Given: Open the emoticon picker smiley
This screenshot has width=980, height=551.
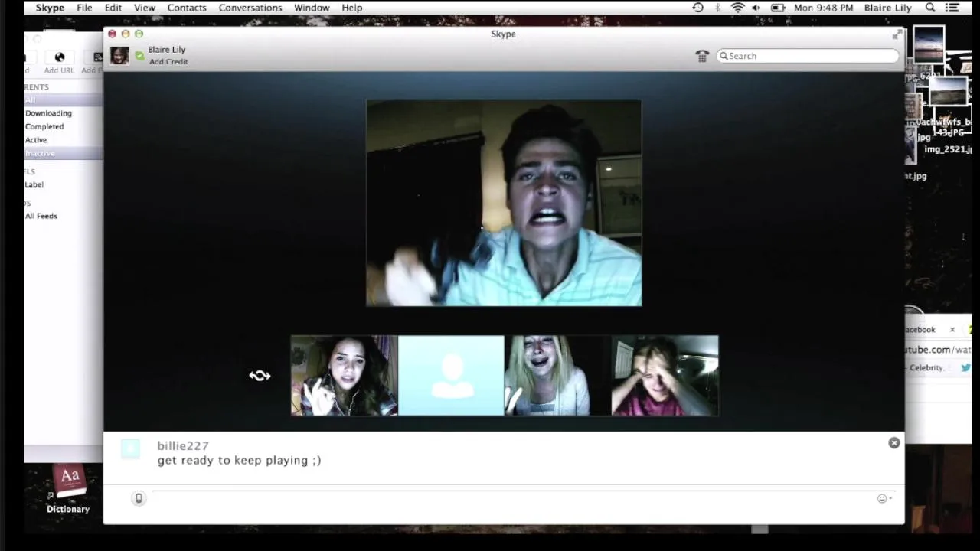Looking at the screenshot, I should tap(884, 498).
